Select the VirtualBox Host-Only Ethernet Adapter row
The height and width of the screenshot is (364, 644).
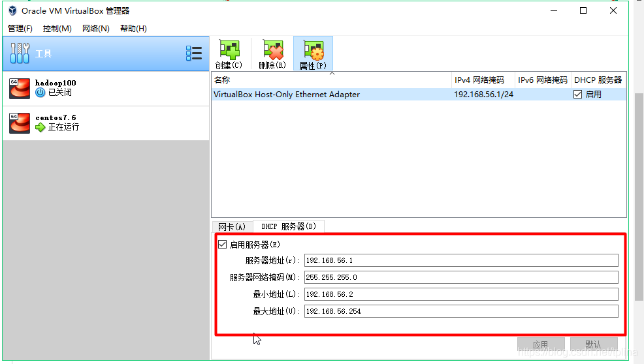tap(419, 95)
